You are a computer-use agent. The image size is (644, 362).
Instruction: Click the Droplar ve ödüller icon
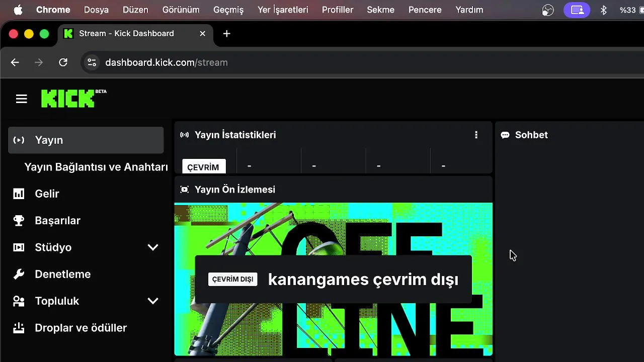click(x=19, y=328)
